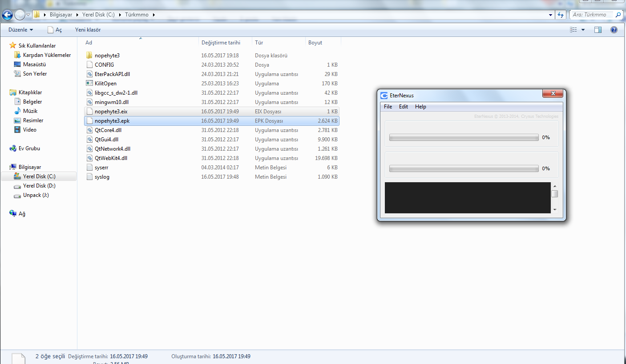Click the EterNexus log scrollbar thumb
Screen dimensions: 626x364
(554, 194)
